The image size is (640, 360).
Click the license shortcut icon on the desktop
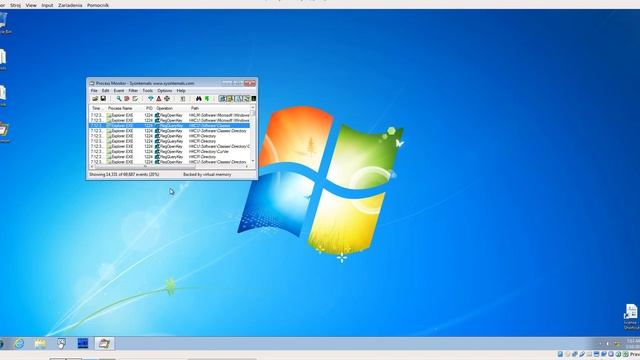(x=631, y=316)
